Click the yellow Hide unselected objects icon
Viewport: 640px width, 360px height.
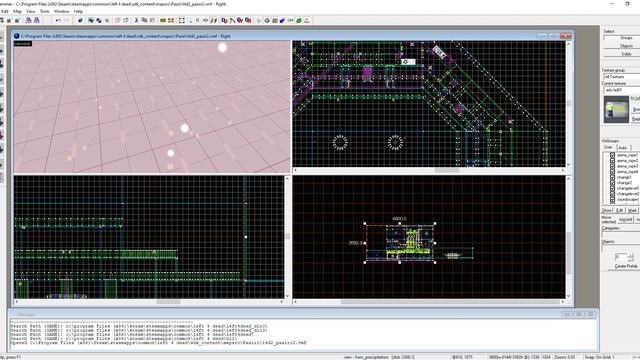[x=171, y=20]
